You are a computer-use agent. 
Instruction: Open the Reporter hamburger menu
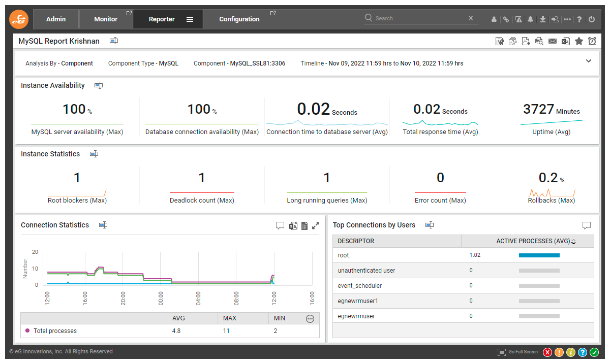coord(190,19)
